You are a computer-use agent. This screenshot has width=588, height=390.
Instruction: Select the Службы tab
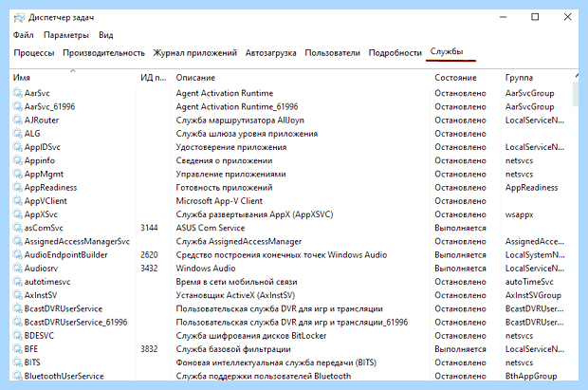pyautogui.click(x=447, y=52)
